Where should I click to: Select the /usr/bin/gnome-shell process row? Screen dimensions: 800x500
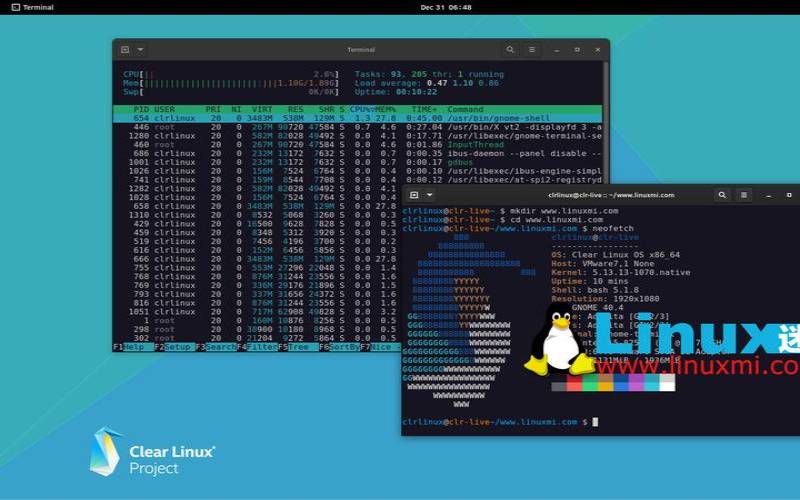point(357,118)
